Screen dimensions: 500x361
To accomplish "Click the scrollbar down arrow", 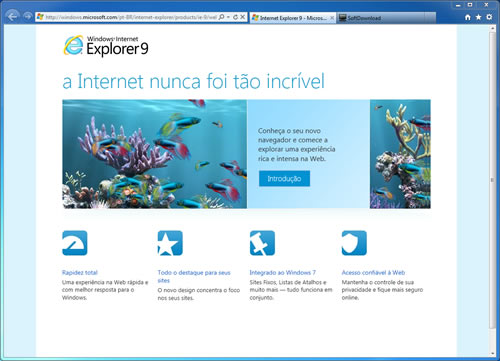I will coord(493,353).
